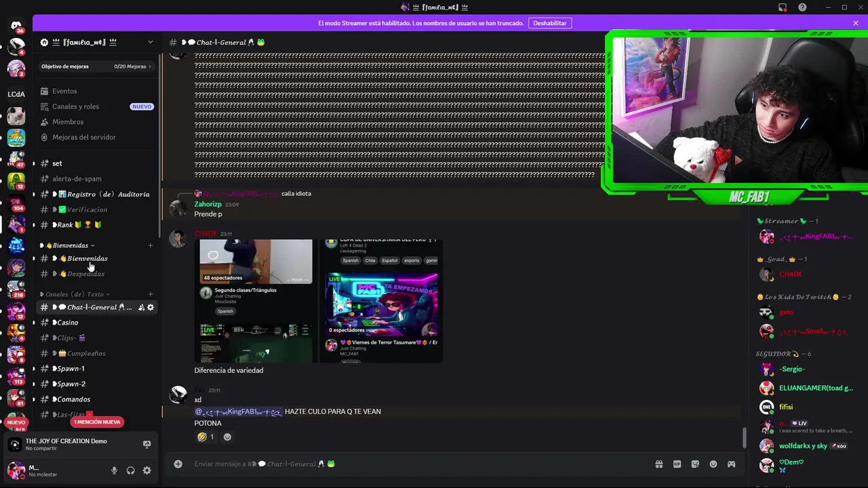This screenshot has width=868, height=488.
Task: Jump to 1 MENCIÓN NUEVA pill
Action: [x=97, y=422]
